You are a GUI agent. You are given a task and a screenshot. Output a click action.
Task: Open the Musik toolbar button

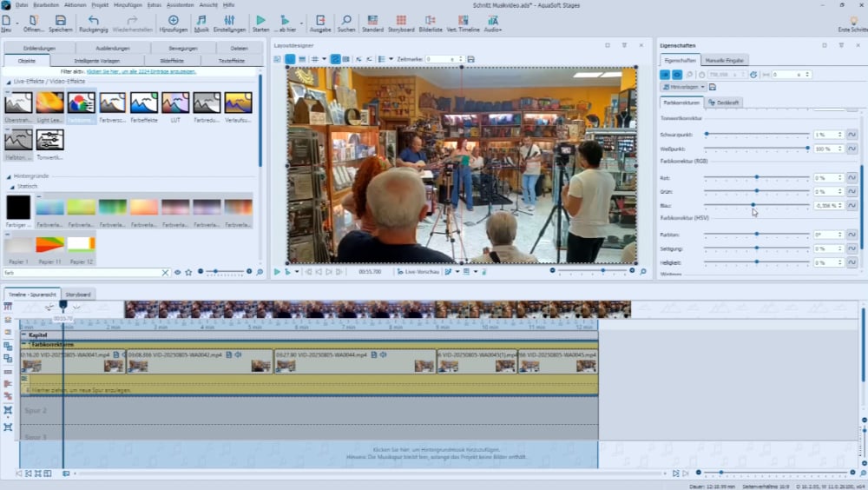point(201,21)
